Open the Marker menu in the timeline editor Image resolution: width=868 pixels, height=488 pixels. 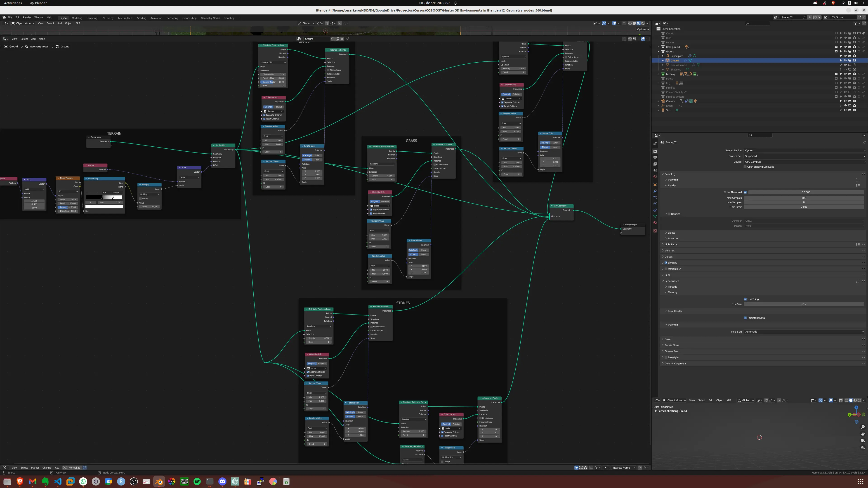[35, 468]
